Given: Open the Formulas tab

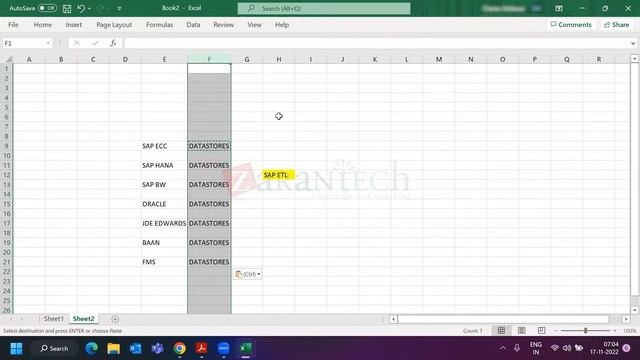Looking at the screenshot, I should [159, 25].
